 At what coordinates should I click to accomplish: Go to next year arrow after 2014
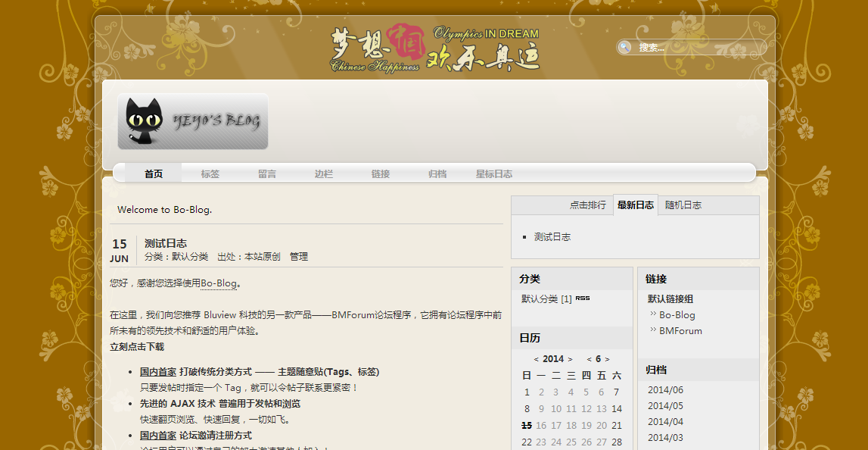click(570, 359)
